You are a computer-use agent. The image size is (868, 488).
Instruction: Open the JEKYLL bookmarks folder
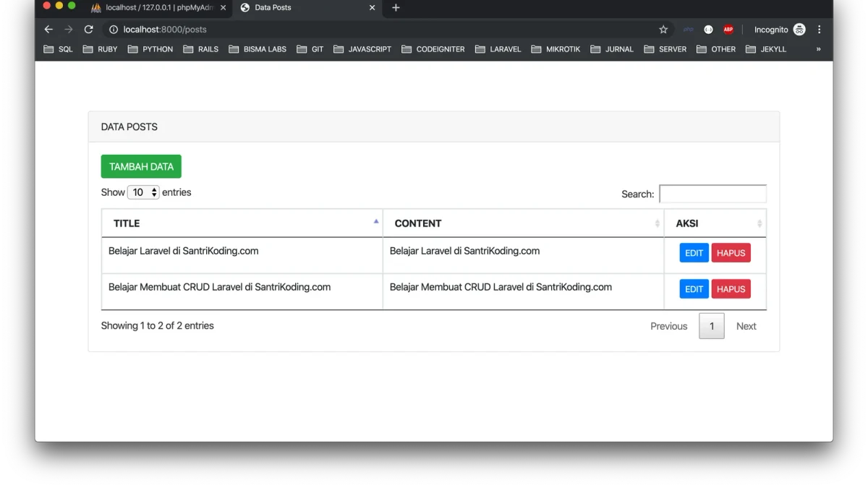tap(766, 49)
